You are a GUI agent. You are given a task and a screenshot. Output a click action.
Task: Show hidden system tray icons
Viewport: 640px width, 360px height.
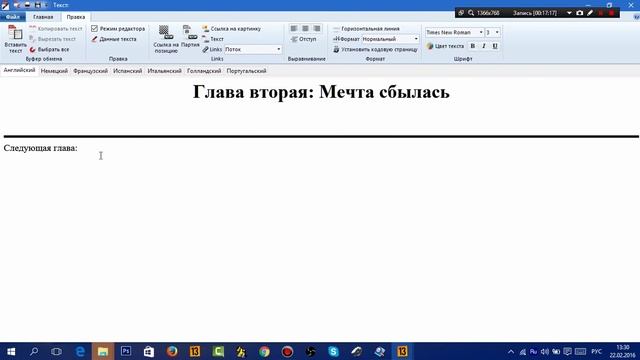coord(511,351)
